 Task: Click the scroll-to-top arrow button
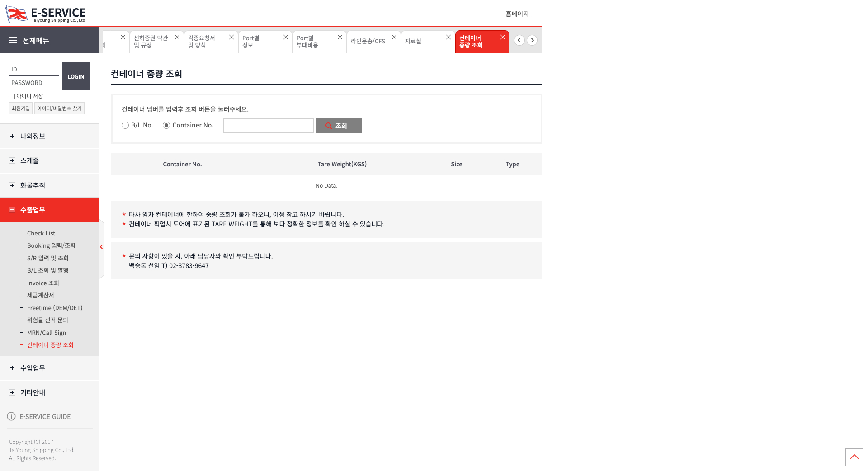(854, 457)
